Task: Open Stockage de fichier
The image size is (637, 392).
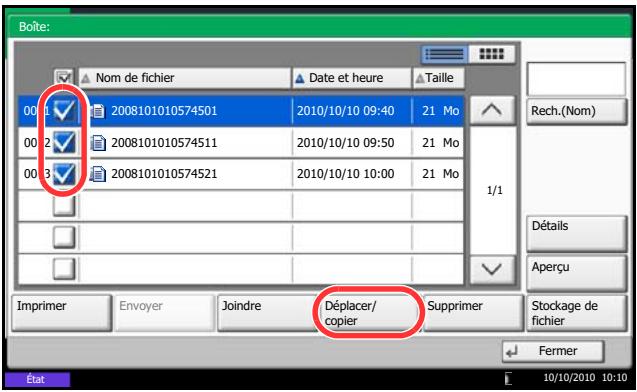Action: pos(576,313)
